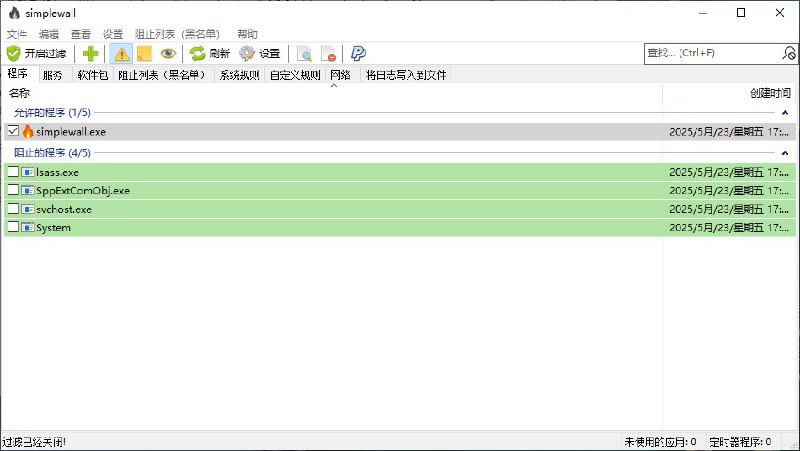Open 设置 from the toolbar gear icon
The width and height of the screenshot is (800, 451).
click(247, 54)
